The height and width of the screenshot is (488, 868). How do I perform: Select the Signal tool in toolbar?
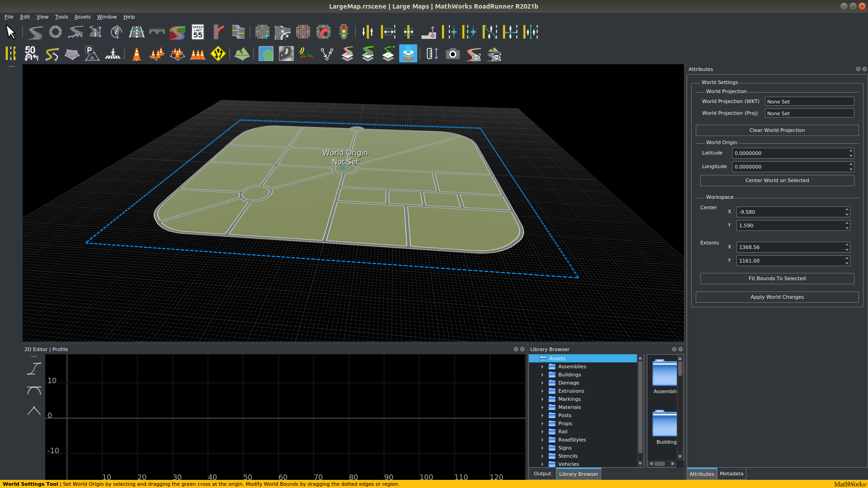[x=344, y=32]
